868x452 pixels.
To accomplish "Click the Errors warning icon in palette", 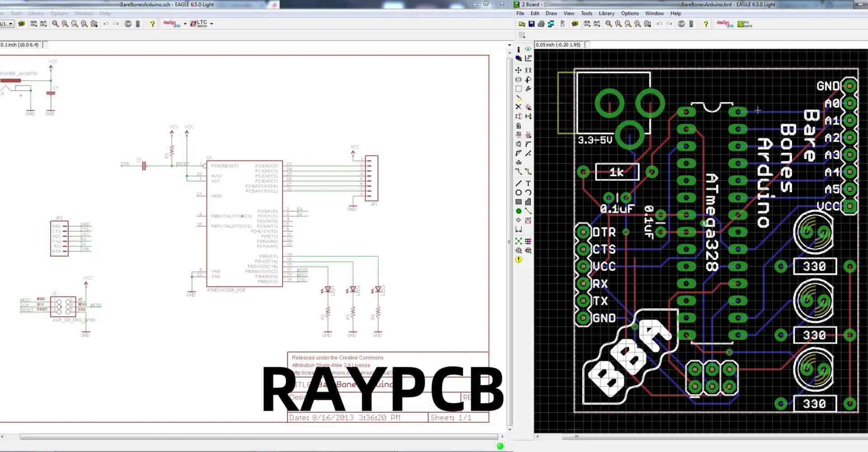I will [519, 259].
